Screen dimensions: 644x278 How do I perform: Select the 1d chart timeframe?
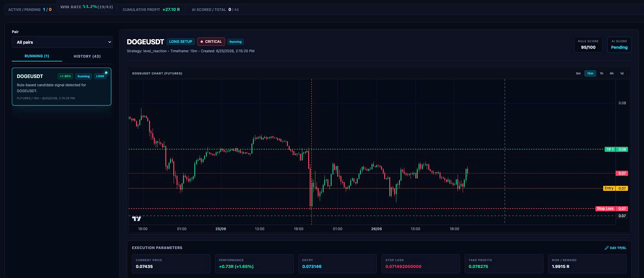622,74
